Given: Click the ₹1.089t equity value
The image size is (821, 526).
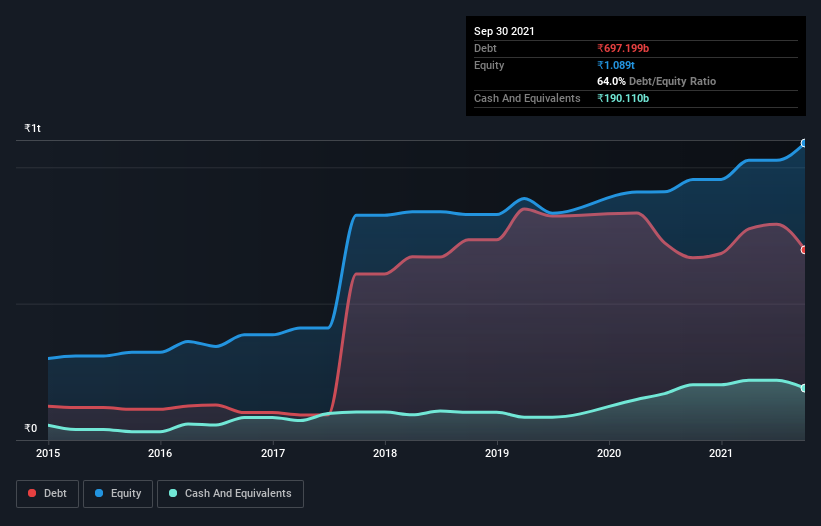Looking at the screenshot, I should point(616,65).
